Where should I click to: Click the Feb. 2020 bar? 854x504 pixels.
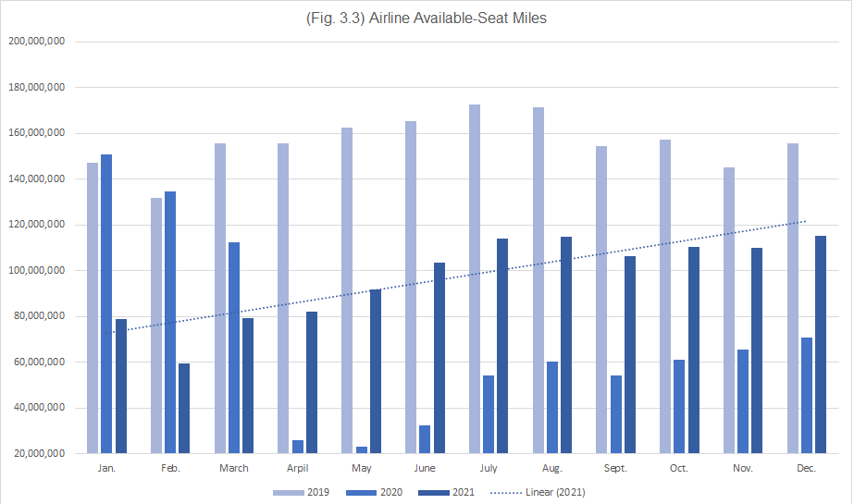point(170,322)
